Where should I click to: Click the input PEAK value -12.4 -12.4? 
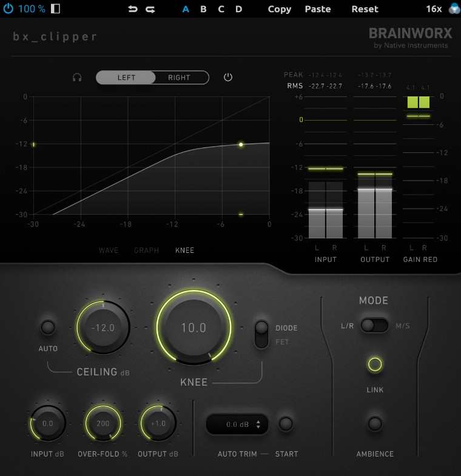pyautogui.click(x=325, y=75)
